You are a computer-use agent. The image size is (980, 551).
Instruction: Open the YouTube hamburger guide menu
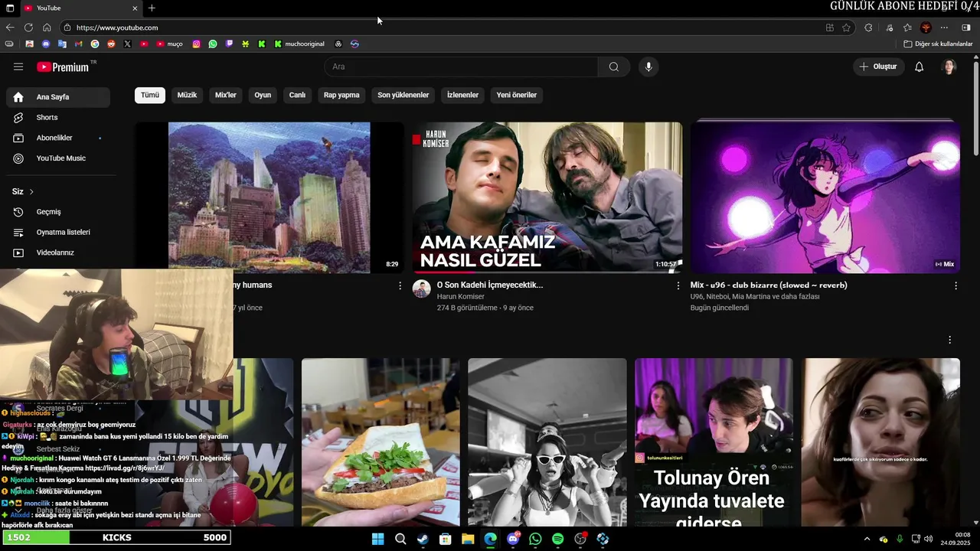tap(18, 67)
